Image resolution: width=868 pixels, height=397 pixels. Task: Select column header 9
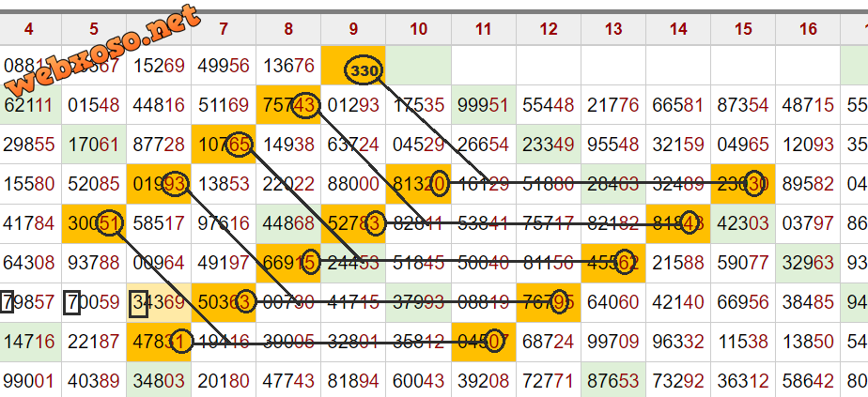pyautogui.click(x=353, y=29)
